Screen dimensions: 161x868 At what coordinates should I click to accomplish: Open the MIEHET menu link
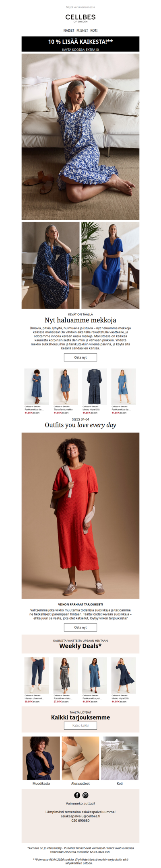82,30
